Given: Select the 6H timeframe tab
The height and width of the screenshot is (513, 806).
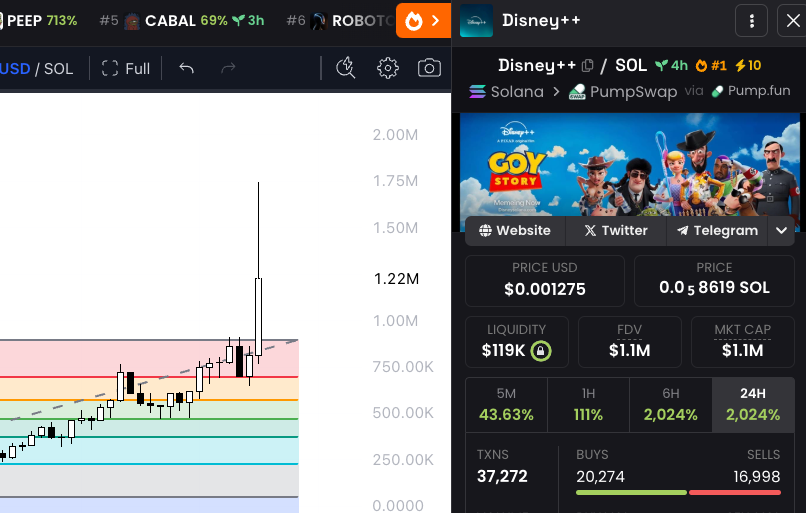Looking at the screenshot, I should (x=671, y=405).
